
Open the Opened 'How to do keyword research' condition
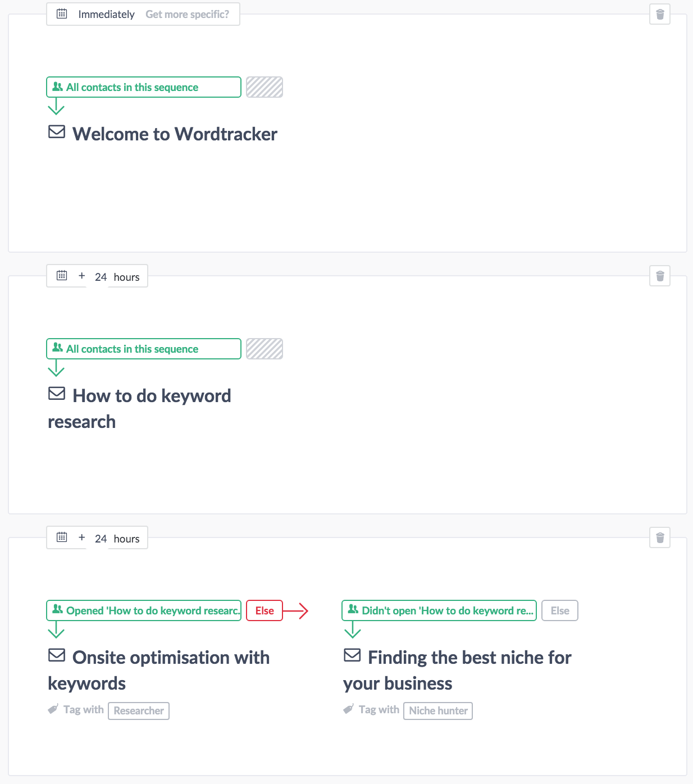point(144,610)
